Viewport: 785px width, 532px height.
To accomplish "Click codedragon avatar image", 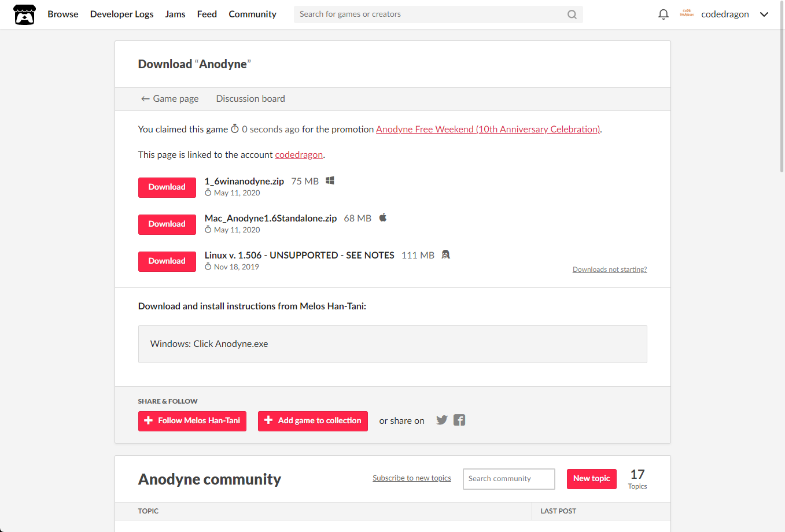I will tap(687, 14).
